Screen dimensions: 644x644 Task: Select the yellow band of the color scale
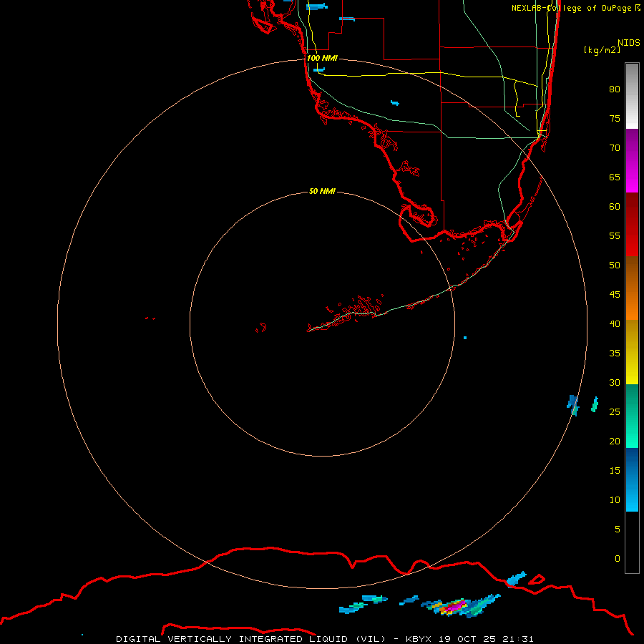pyautogui.click(x=632, y=352)
